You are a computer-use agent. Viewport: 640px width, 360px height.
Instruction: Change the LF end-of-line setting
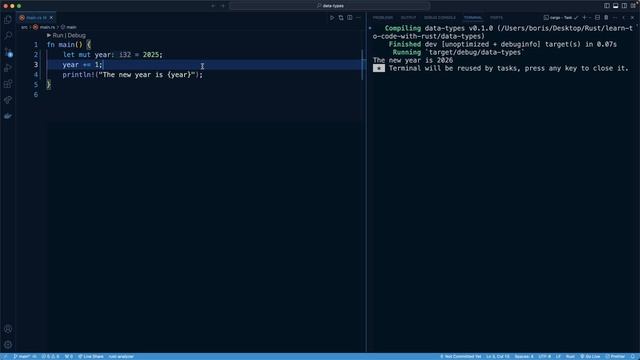(x=558, y=357)
